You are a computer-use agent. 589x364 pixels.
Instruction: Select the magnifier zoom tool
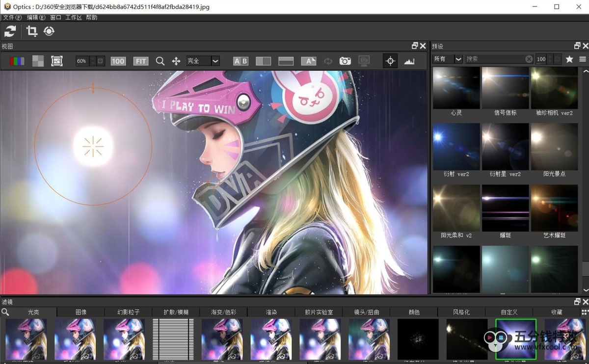pyautogui.click(x=160, y=61)
